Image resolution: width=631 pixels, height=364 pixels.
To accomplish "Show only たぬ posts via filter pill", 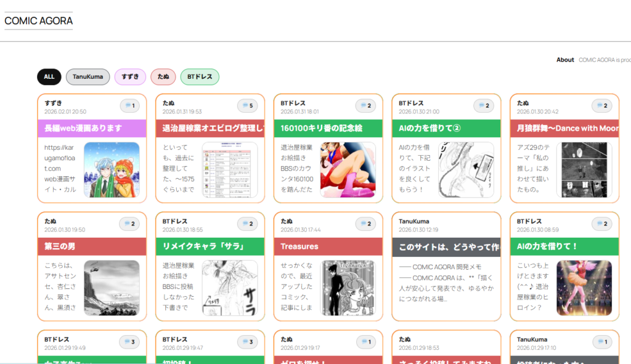I will 163,77.
